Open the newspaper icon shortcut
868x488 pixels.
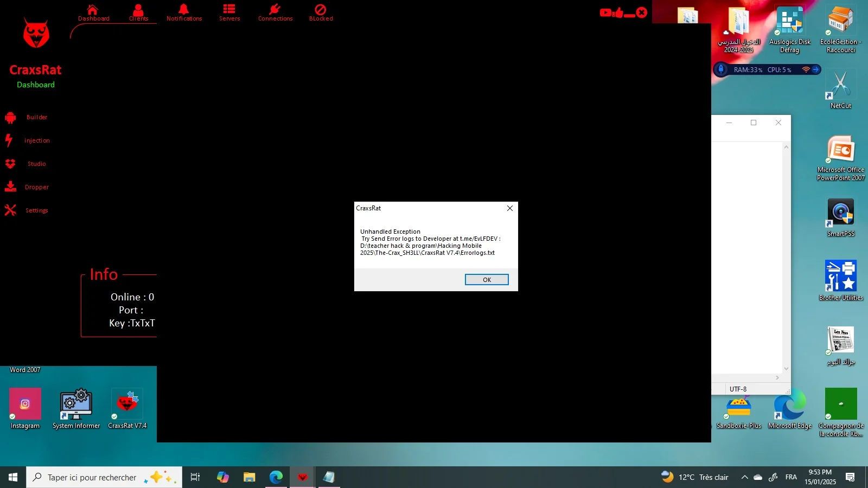tap(841, 346)
